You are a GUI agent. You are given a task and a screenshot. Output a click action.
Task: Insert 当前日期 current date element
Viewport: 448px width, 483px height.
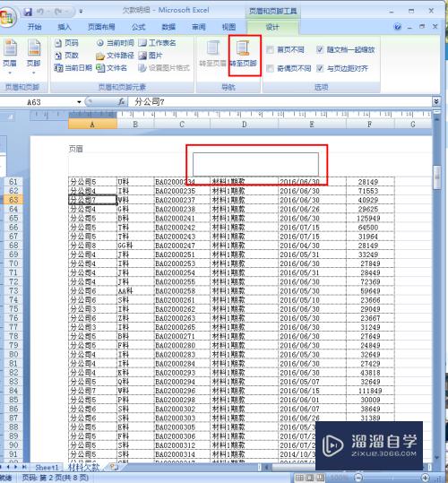coord(73,68)
